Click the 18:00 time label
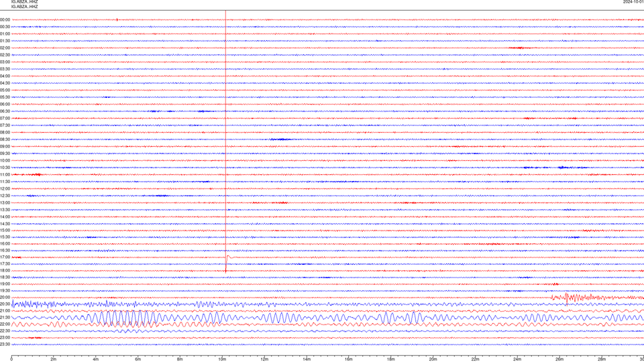644x362 pixels. pos(5,270)
